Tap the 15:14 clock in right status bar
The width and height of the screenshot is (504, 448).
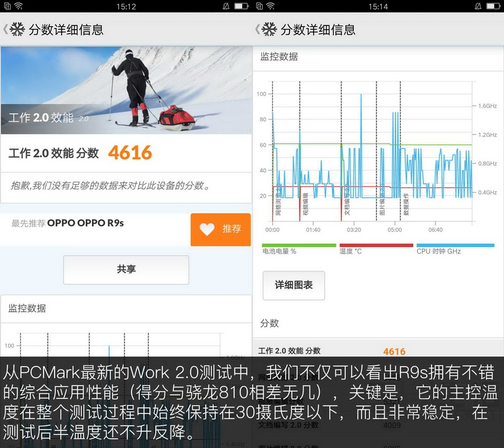click(x=378, y=7)
